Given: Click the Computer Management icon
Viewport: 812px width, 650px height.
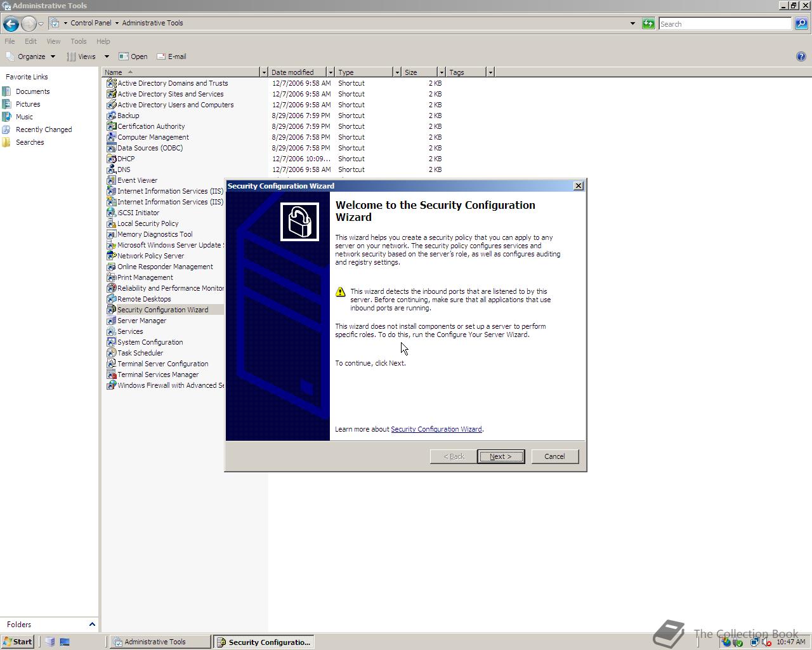Looking at the screenshot, I should (x=111, y=137).
